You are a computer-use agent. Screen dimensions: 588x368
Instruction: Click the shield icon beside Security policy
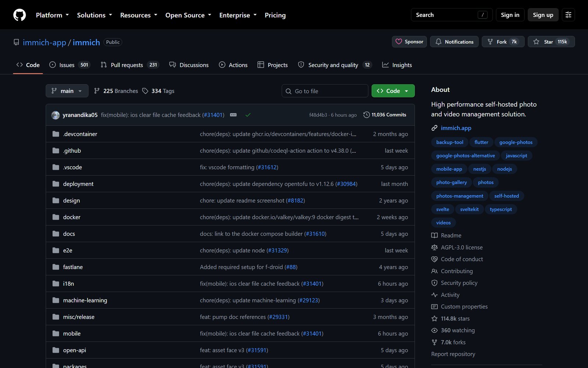tap(434, 283)
